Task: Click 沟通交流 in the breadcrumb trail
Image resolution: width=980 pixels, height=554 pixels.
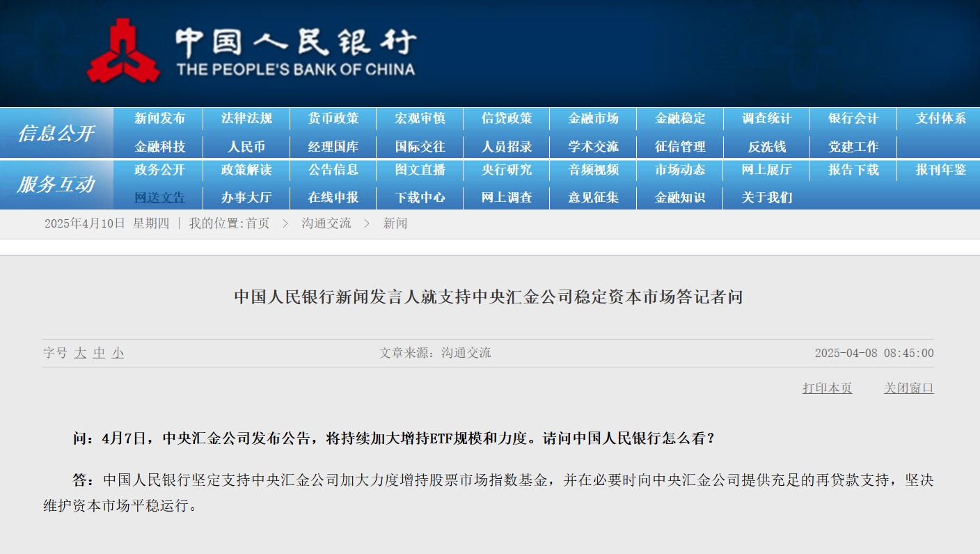Action: pyautogui.click(x=326, y=223)
